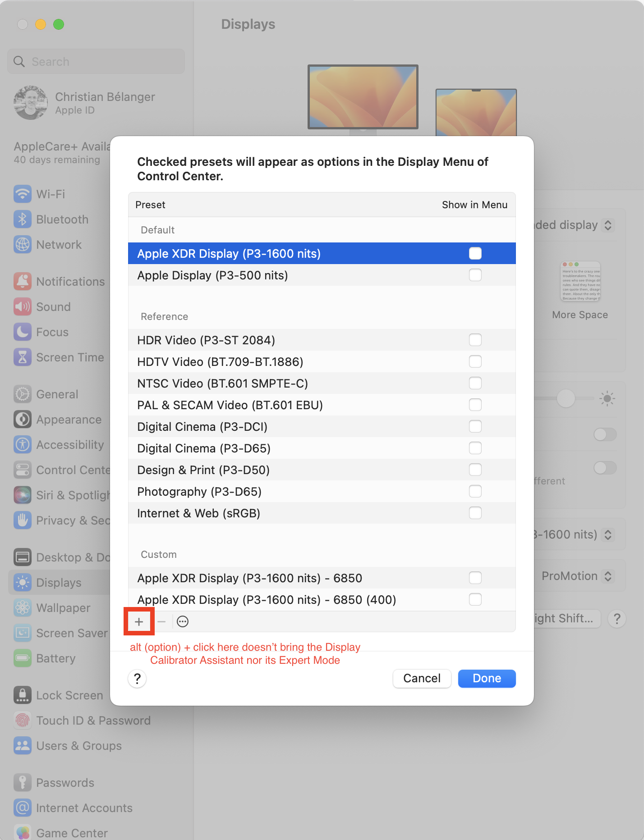This screenshot has width=644, height=840.
Task: Select Displays in the sidebar
Action: pyautogui.click(x=59, y=583)
